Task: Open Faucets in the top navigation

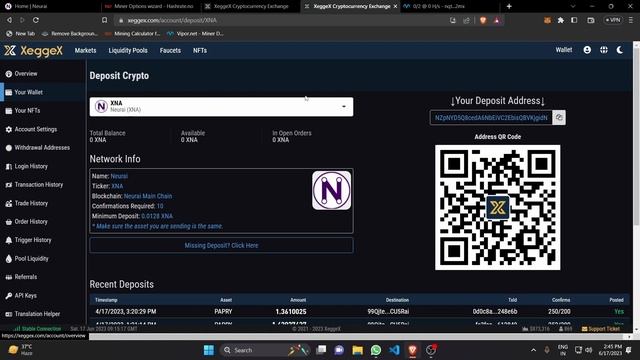Action: (x=170, y=51)
